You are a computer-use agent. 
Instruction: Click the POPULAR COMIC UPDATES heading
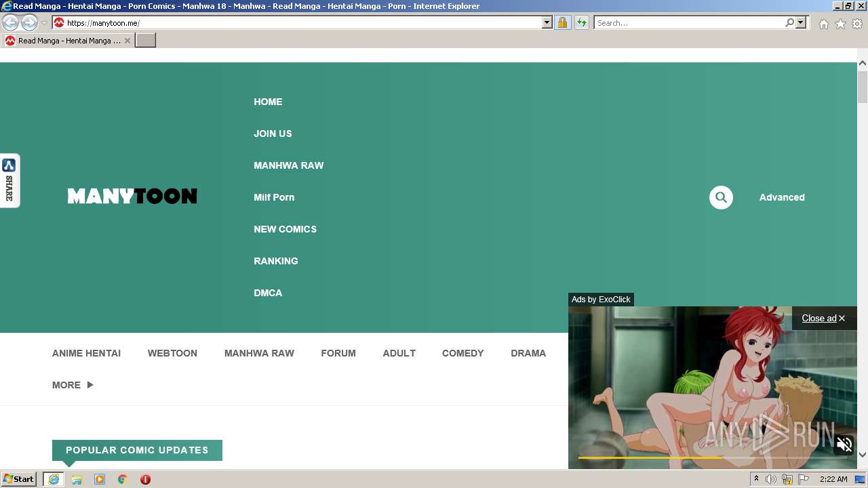137,450
